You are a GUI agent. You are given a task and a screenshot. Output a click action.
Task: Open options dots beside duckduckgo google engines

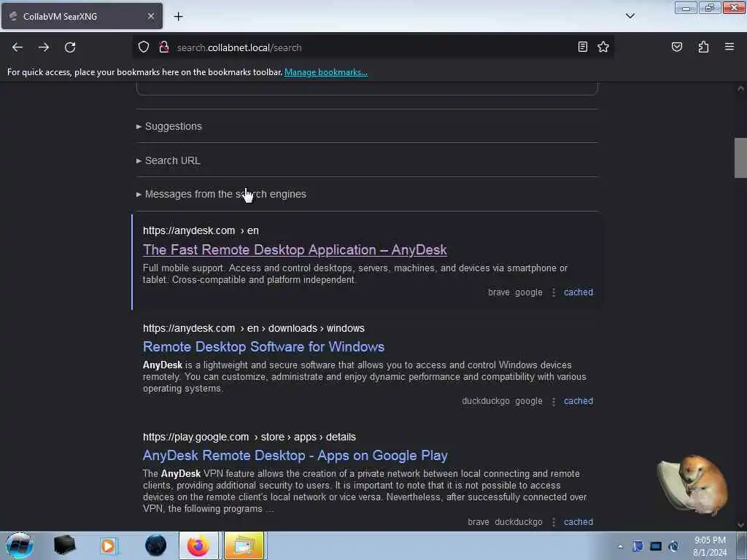[x=553, y=402]
